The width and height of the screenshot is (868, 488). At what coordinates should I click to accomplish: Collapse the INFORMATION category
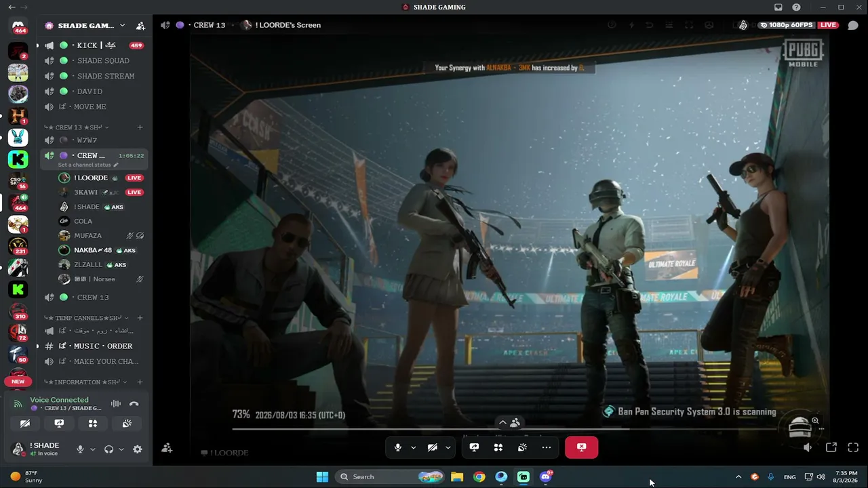point(85,382)
